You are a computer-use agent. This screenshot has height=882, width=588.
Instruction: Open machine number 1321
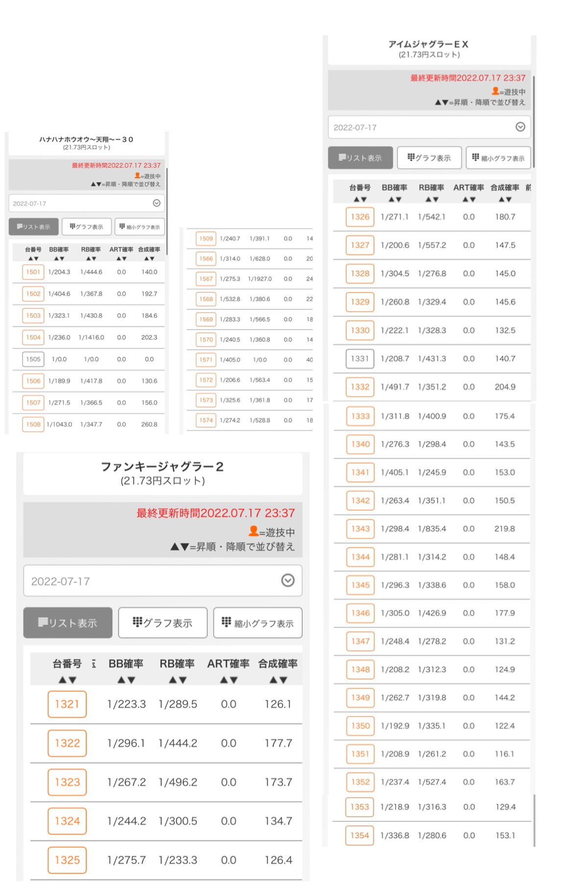click(67, 704)
